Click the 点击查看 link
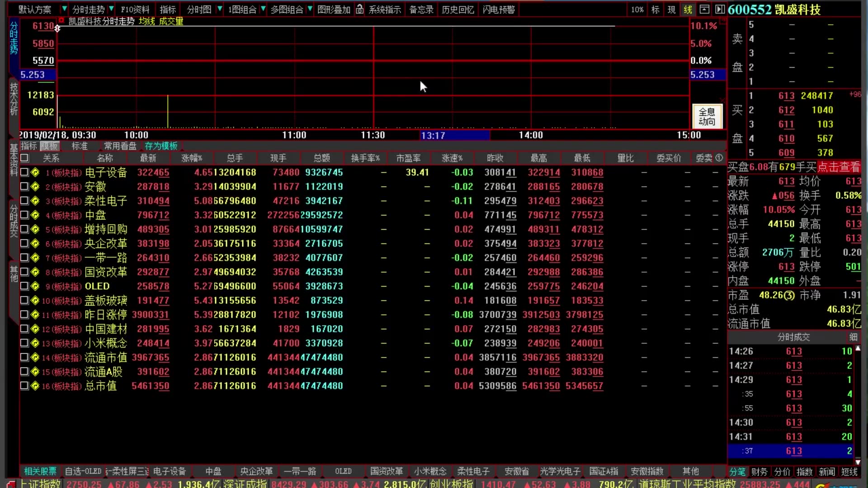 tap(839, 167)
